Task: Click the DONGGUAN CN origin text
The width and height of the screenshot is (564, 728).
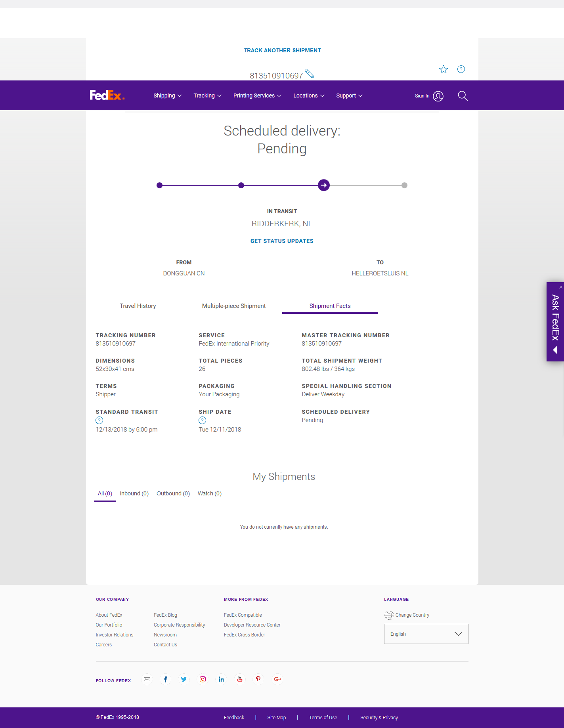Action: point(184,273)
